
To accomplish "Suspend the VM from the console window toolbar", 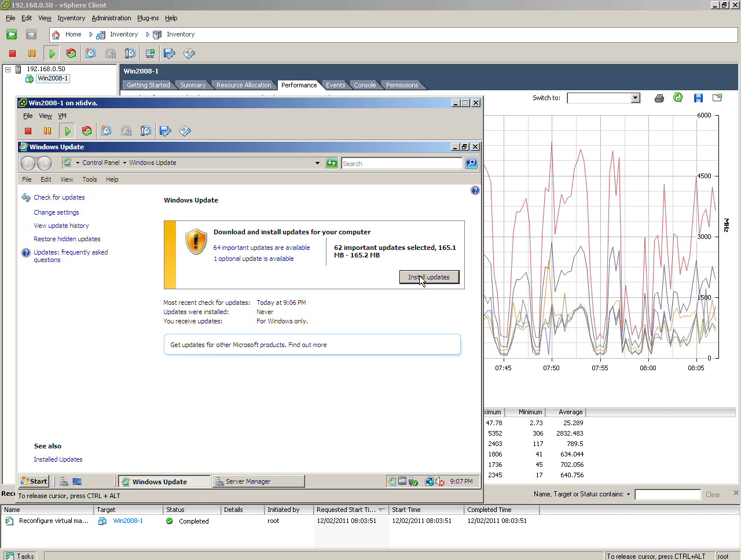I will coord(47,131).
